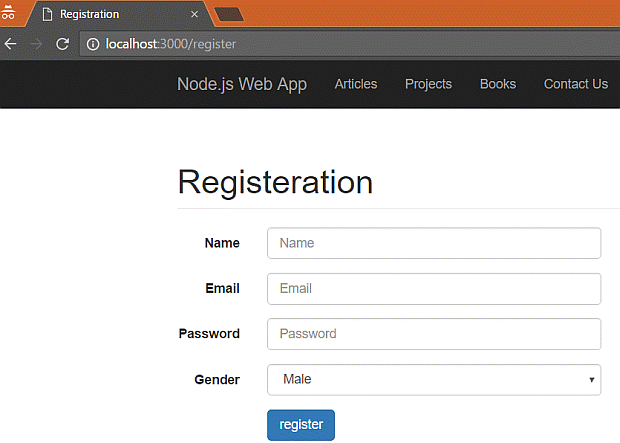The height and width of the screenshot is (443, 620).
Task: Click the Password field label
Action: click(x=209, y=334)
